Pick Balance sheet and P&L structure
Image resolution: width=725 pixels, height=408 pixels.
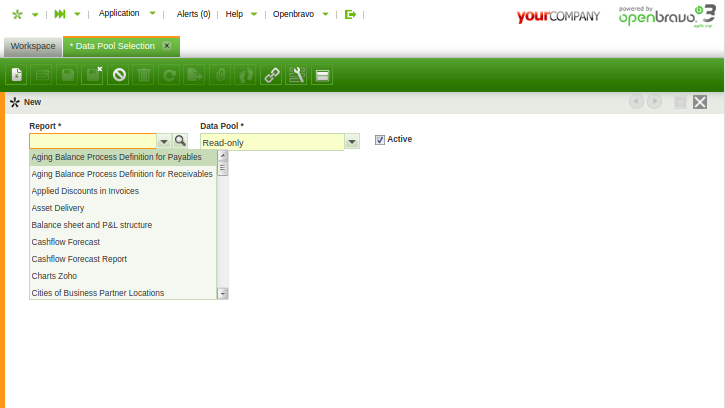(123, 225)
